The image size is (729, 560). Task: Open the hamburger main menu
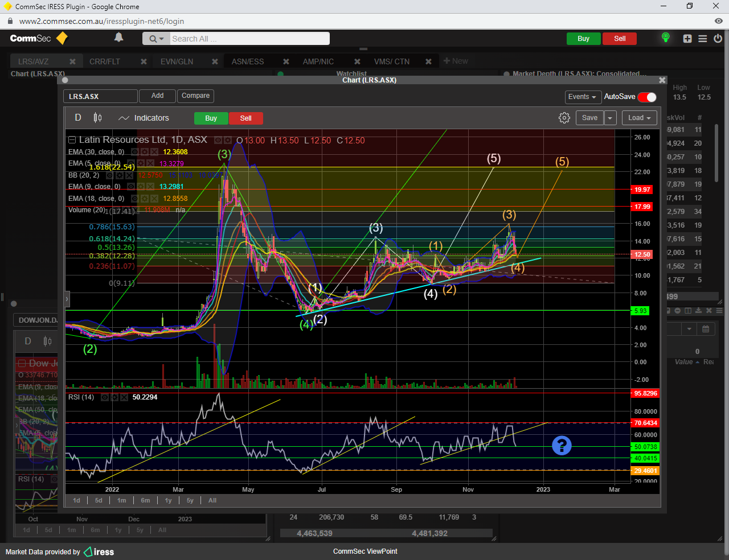[702, 39]
